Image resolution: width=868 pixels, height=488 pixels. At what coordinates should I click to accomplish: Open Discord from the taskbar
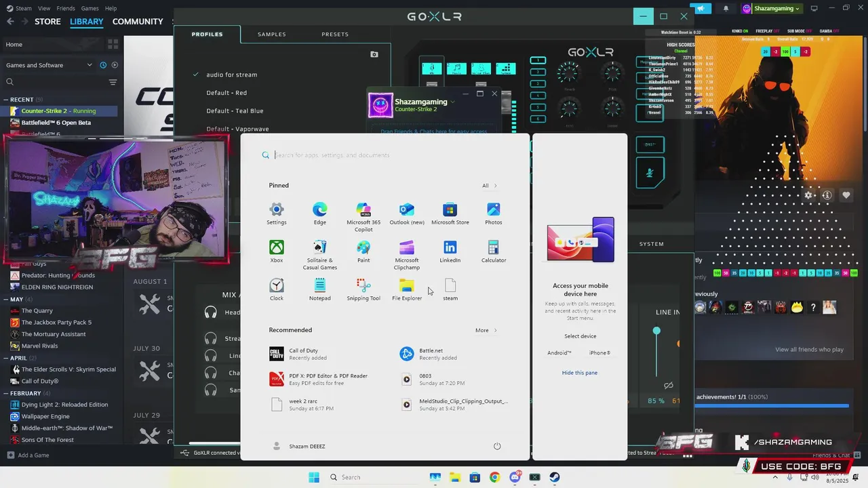click(515, 477)
